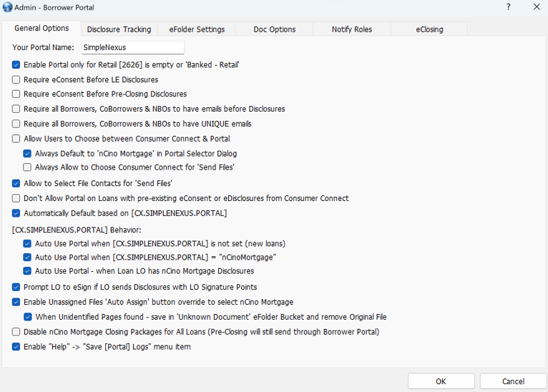Open the eFolder Settings tab
The image size is (548, 392).
click(x=197, y=29)
